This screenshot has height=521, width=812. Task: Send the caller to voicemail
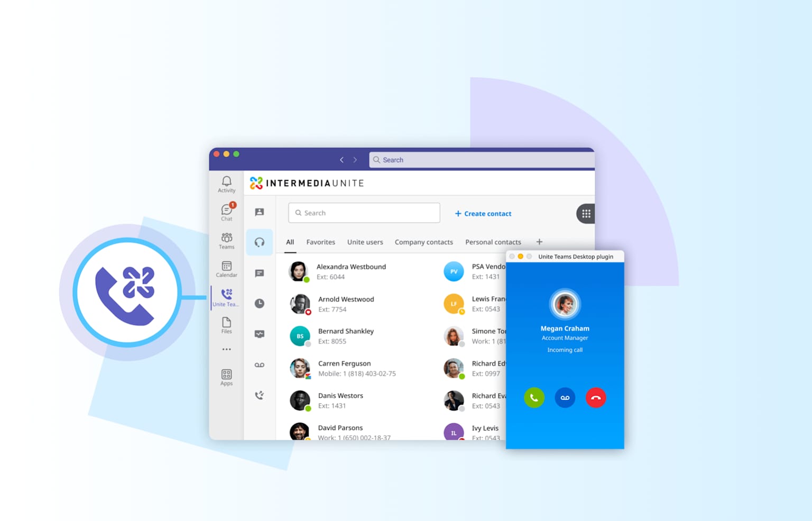tap(565, 398)
